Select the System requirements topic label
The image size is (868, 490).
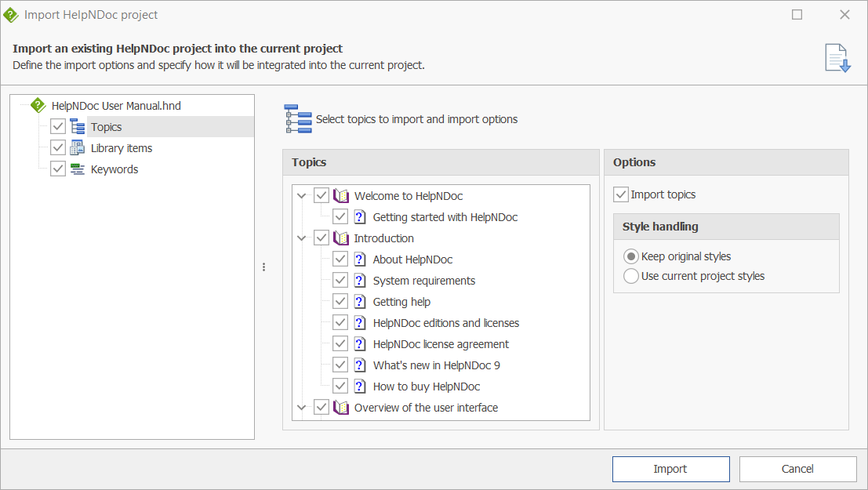pyautogui.click(x=424, y=281)
